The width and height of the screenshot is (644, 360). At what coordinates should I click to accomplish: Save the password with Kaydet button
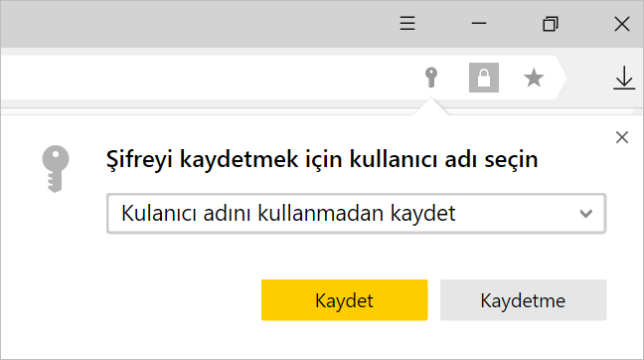point(344,300)
